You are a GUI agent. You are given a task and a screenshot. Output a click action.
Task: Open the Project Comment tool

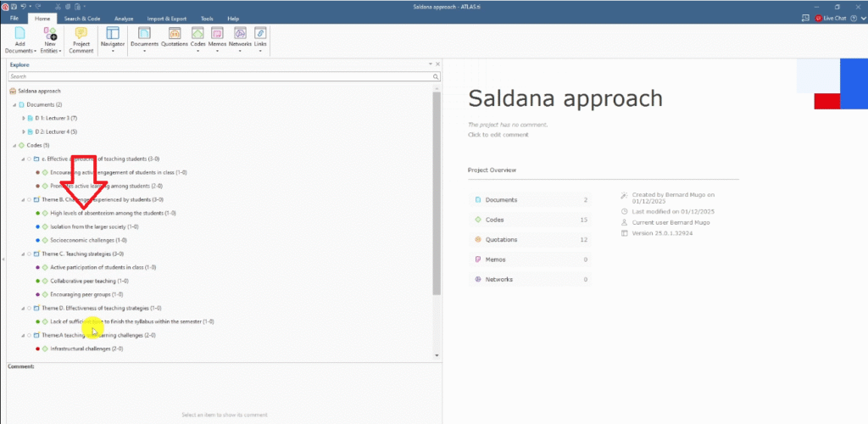pyautogui.click(x=81, y=34)
